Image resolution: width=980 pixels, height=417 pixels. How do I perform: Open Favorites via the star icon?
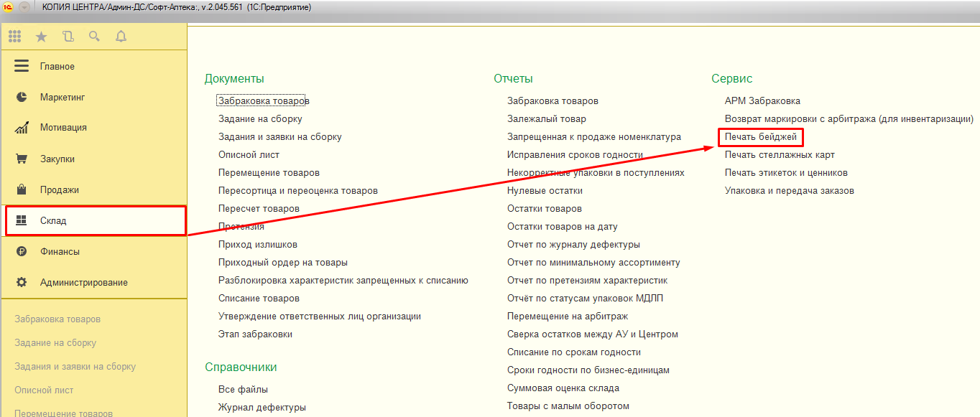pyautogui.click(x=41, y=37)
